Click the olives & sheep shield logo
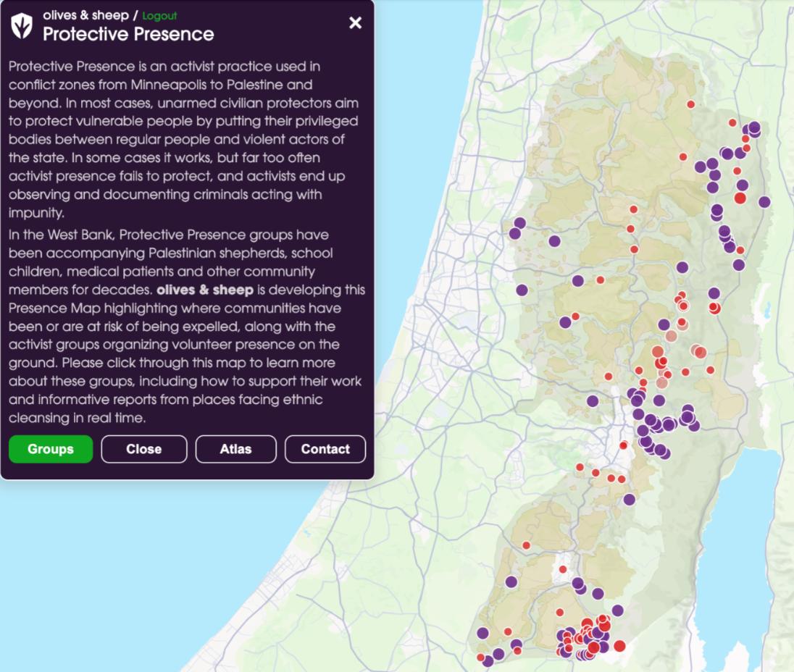 click(22, 26)
